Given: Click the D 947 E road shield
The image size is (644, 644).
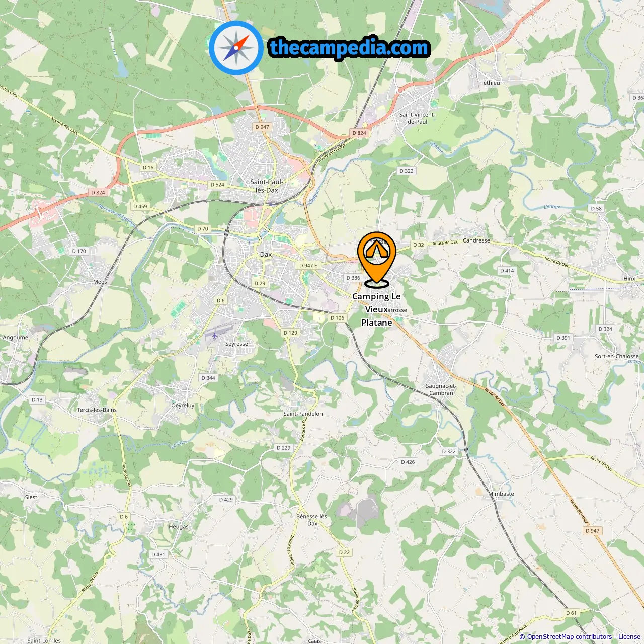Looking at the screenshot, I should tap(309, 265).
